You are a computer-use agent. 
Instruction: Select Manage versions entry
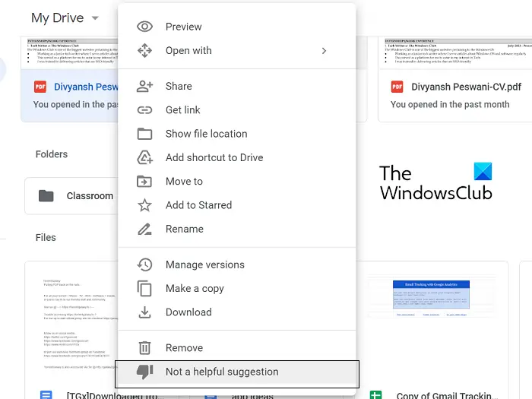pyautogui.click(x=237, y=264)
